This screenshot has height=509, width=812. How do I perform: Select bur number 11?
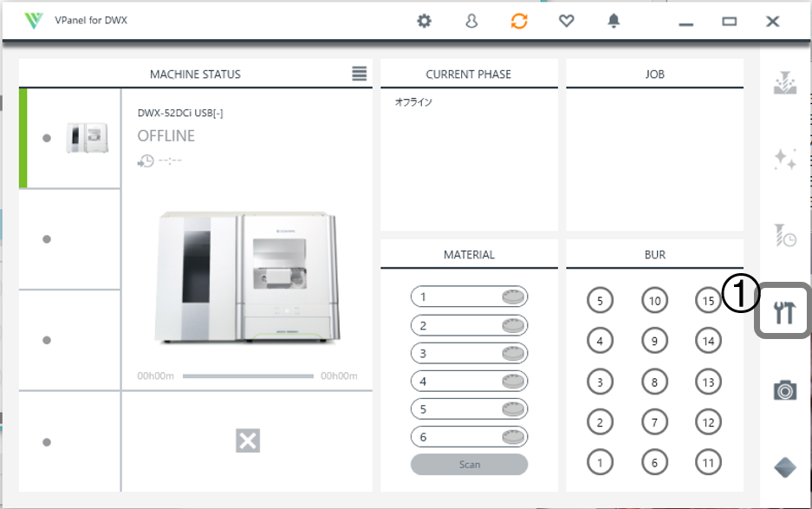[708, 462]
